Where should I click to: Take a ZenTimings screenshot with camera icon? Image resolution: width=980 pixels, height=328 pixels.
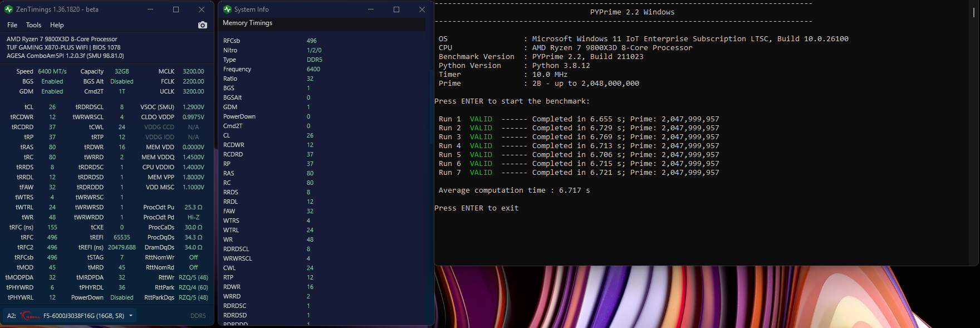[x=203, y=25]
